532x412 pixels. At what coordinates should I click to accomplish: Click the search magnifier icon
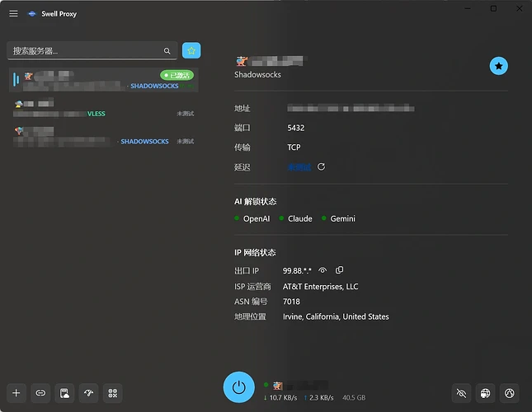[x=167, y=51]
